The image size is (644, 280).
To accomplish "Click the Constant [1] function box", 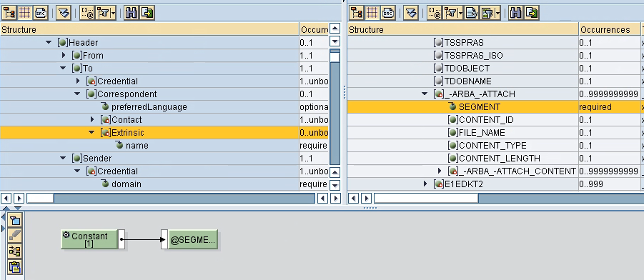I will (89, 239).
